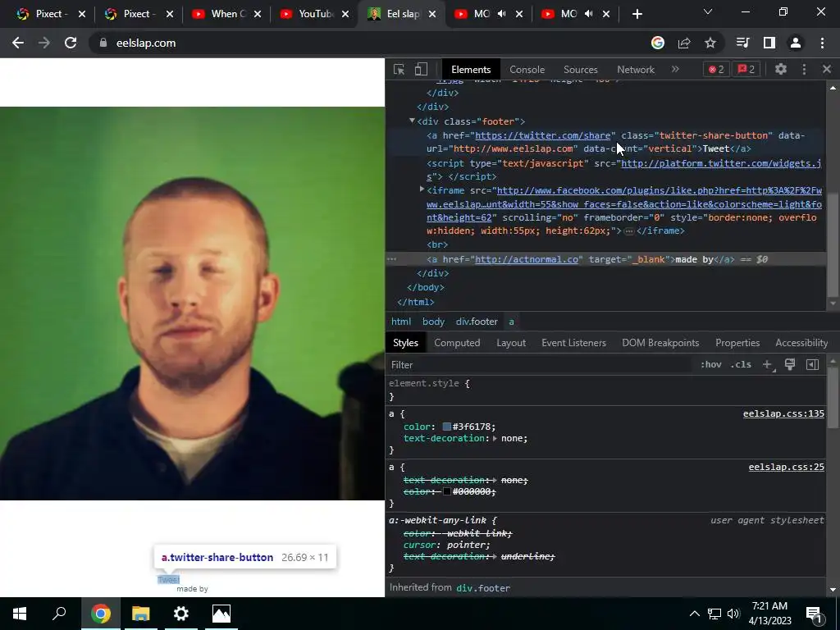Follow https://twitter.com/share href link
The height and width of the screenshot is (630, 840).
(x=542, y=135)
